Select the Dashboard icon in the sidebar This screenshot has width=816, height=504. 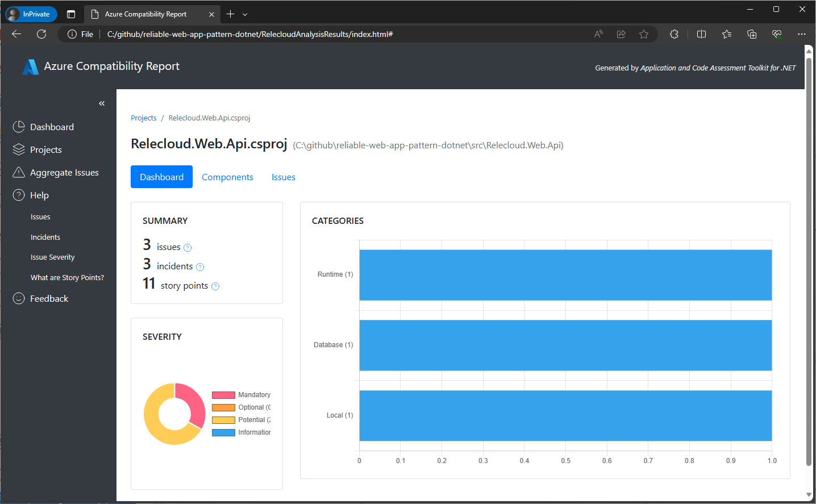pos(18,126)
